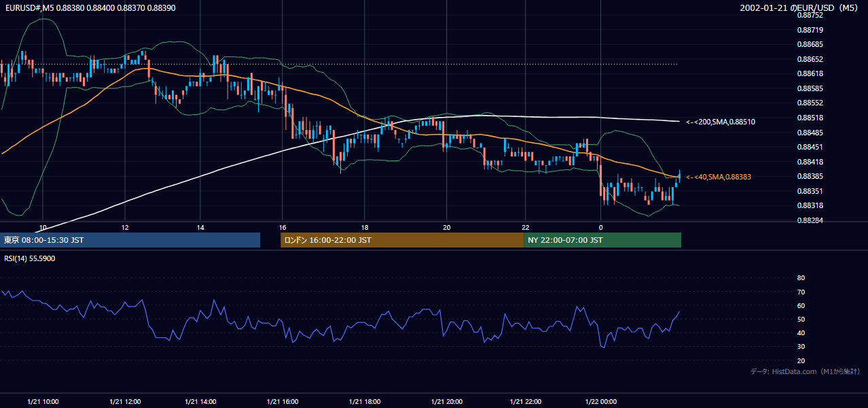
Task: Click the hour label 14 under price chart
Action: pyautogui.click(x=200, y=227)
